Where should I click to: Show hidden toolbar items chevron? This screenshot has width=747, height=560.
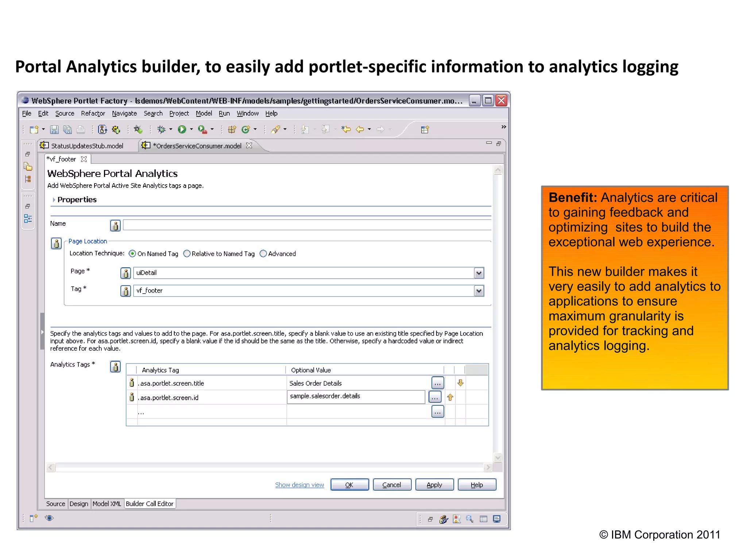point(504,127)
